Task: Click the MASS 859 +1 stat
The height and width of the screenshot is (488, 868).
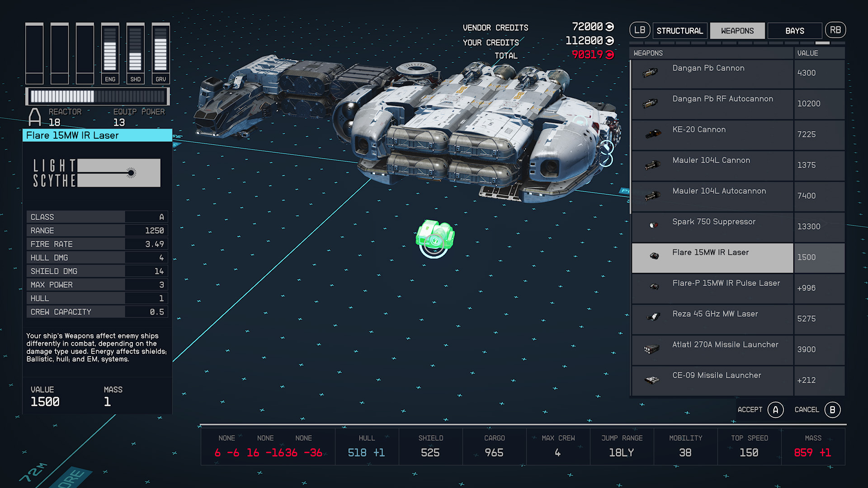Action: pos(813,446)
